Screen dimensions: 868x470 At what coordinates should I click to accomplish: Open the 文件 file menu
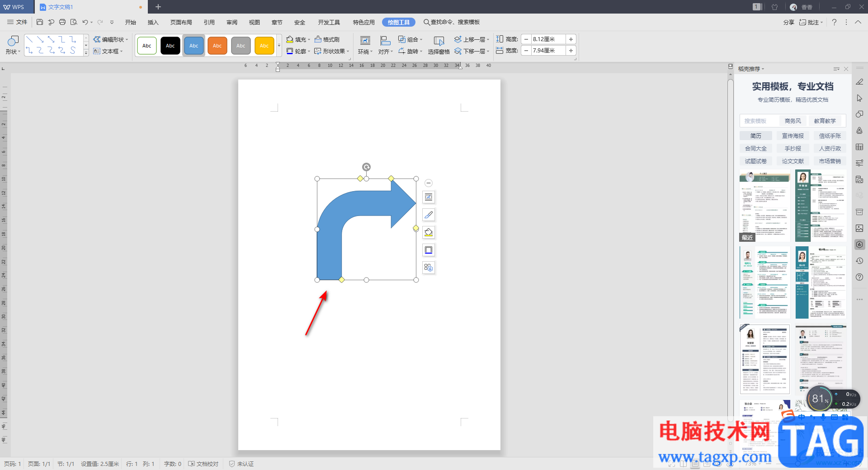[x=17, y=22]
